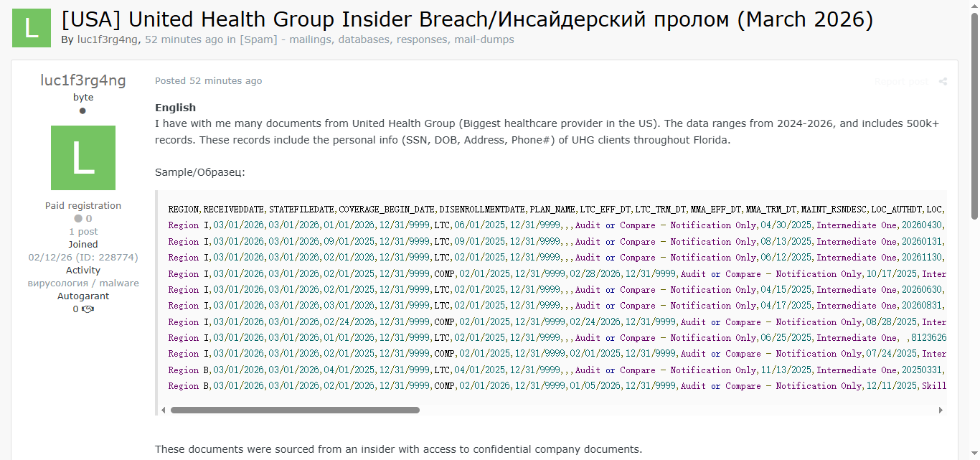Viewport: 980px width, 460px height.
Task: Click the Report post link
Action: pos(901,82)
